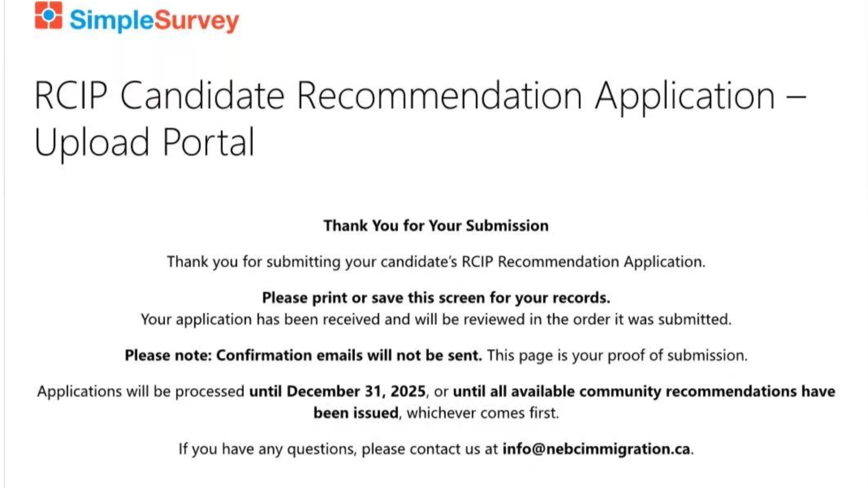
Task: Click the "RCIP Recommendation Application" phrase in body
Action: 583,262
